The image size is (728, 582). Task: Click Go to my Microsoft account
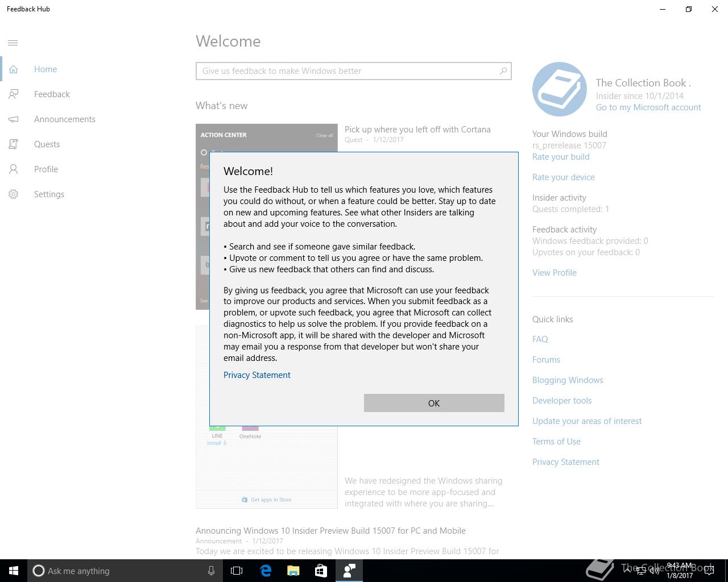coord(648,107)
